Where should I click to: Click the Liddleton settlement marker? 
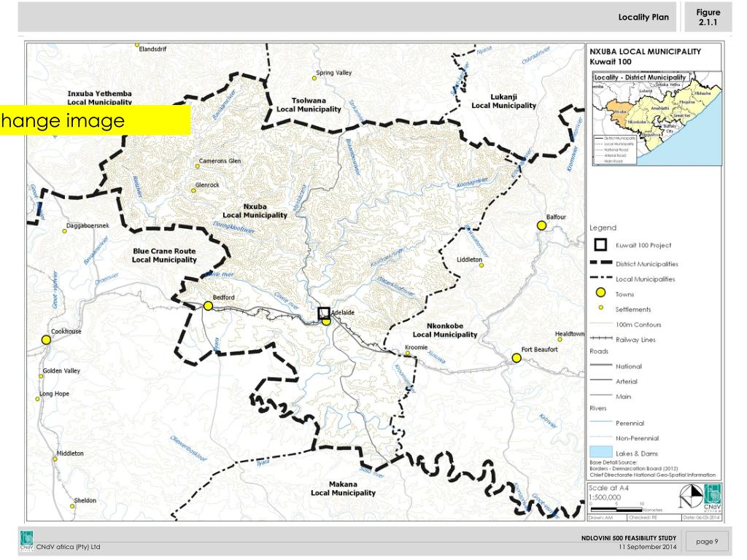[x=481, y=265]
